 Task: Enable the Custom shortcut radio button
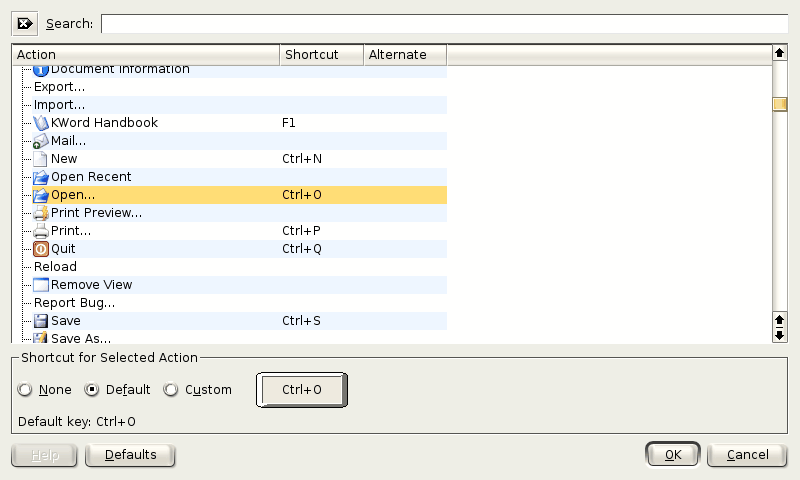coord(171,390)
